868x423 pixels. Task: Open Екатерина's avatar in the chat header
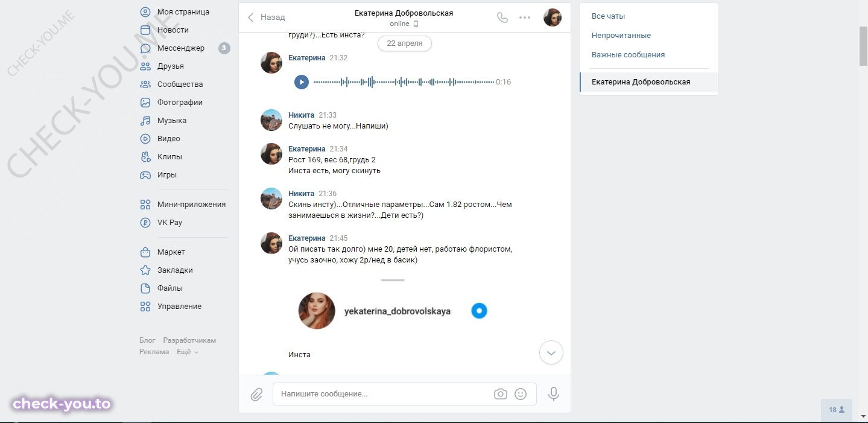pos(553,17)
